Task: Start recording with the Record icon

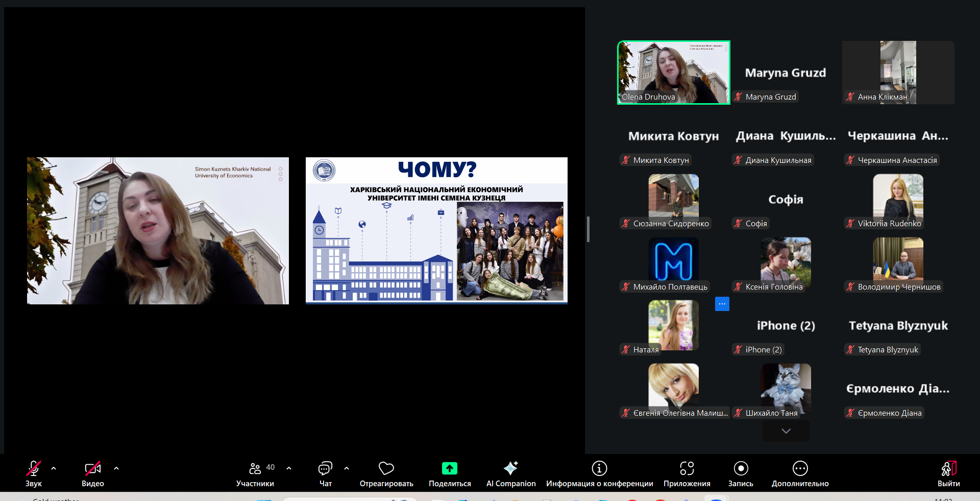Action: 741,468
